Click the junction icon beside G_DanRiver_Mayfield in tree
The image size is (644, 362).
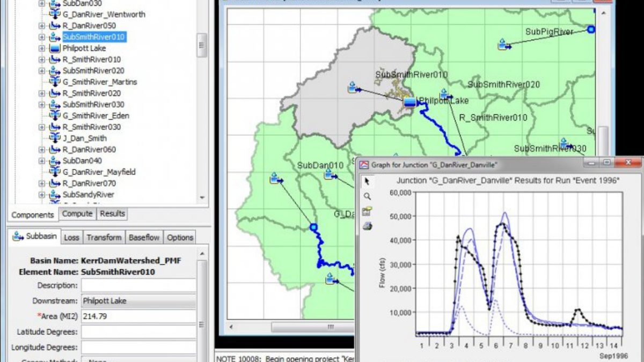[x=55, y=172]
